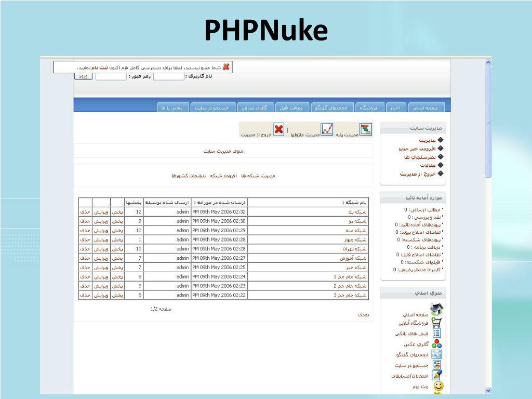Click the smiley چت روم icon

[438, 386]
